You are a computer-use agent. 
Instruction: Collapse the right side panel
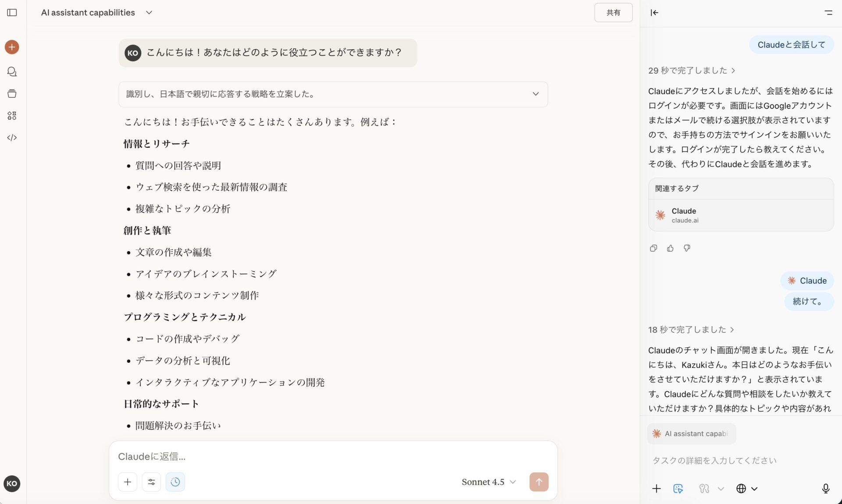(654, 13)
